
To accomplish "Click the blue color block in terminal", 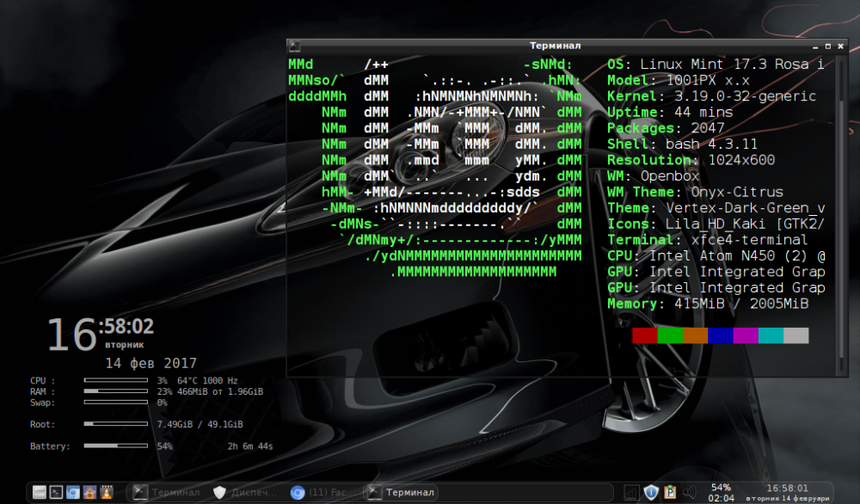I will click(x=721, y=335).
